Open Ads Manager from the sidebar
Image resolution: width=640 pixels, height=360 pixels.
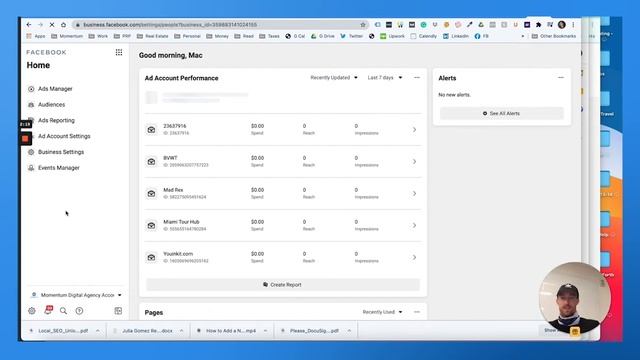pos(55,89)
